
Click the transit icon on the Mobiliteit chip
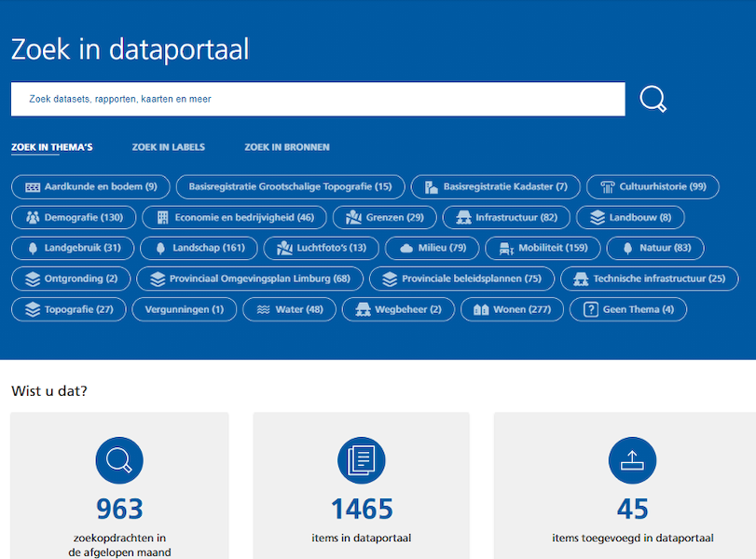504,248
